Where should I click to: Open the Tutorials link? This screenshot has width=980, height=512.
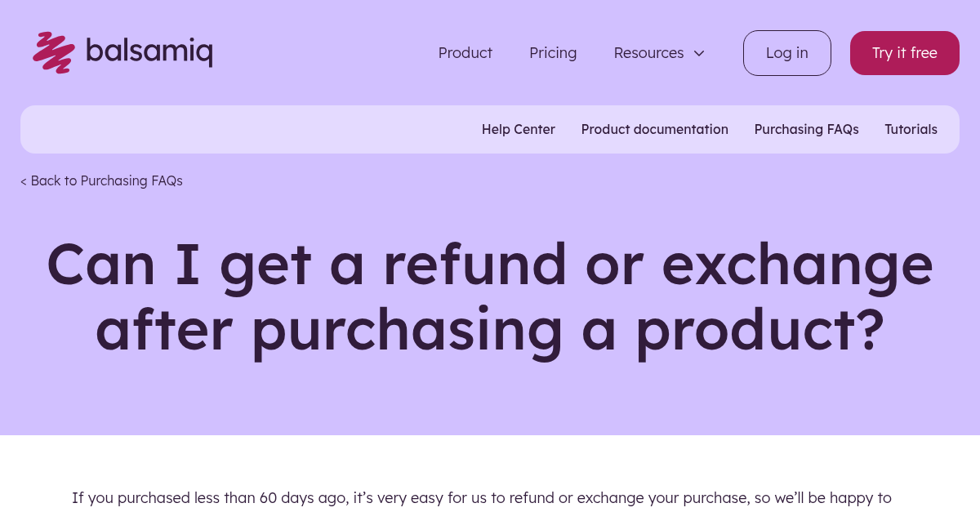911,129
